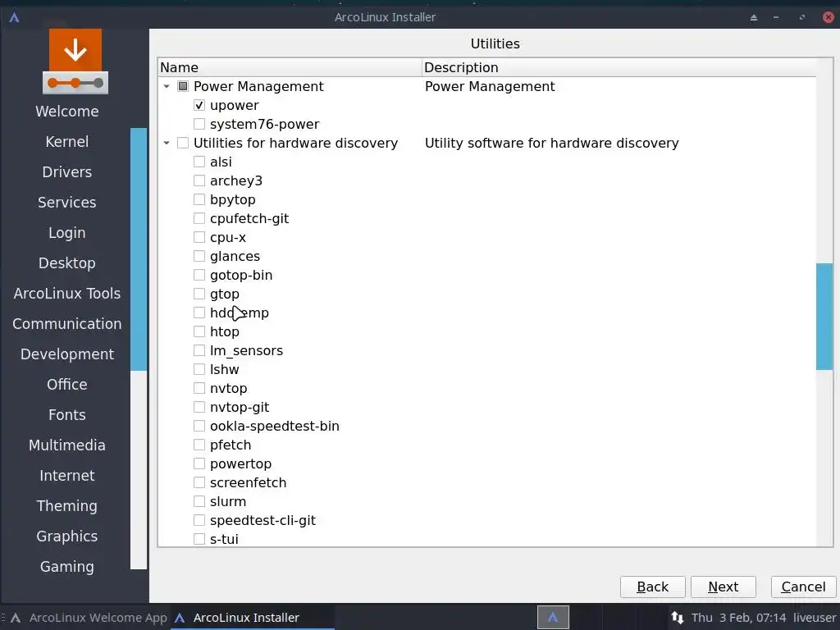Viewport: 840px width, 630px height.
Task: Open the Gaming step
Action: [67, 567]
